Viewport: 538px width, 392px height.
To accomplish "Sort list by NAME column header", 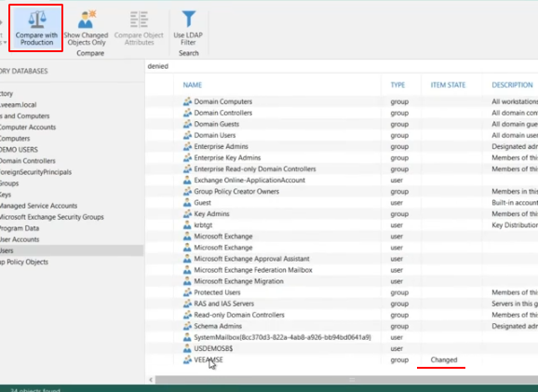I will click(192, 85).
